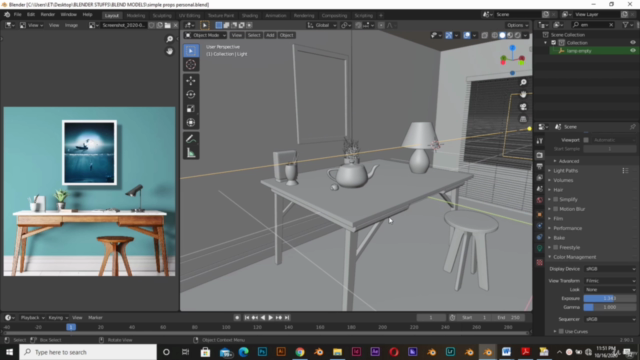
Task: Switch to the Animation workspace tab
Action: pos(276,16)
